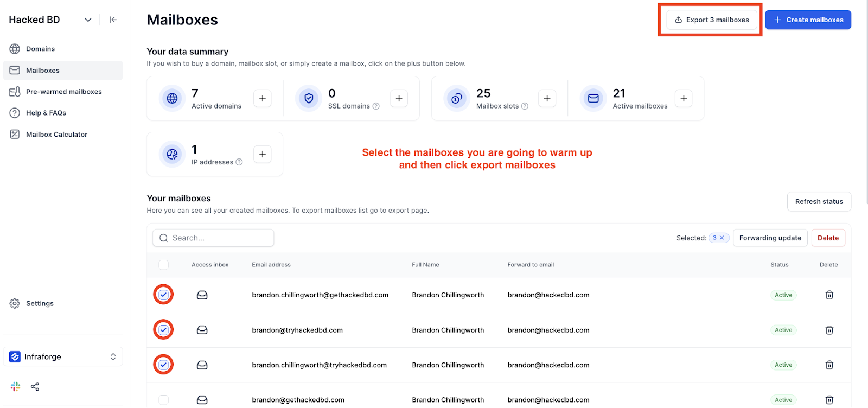Click Forwarding update button
868x408 pixels.
[x=770, y=238]
